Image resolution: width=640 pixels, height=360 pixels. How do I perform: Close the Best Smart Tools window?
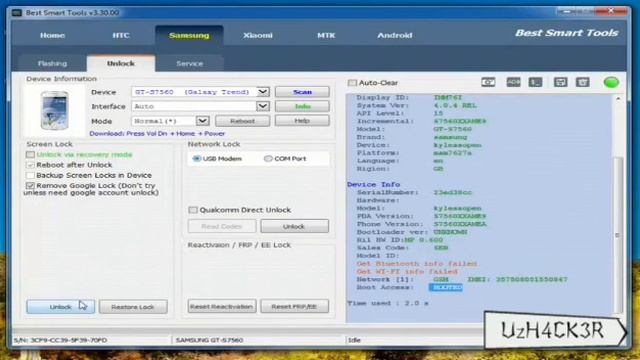click(611, 11)
